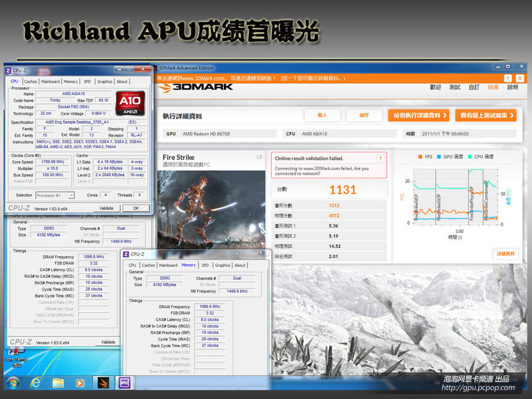This screenshot has height=399, width=532.
Task: Open the Windows Start menu
Action: pos(13,383)
